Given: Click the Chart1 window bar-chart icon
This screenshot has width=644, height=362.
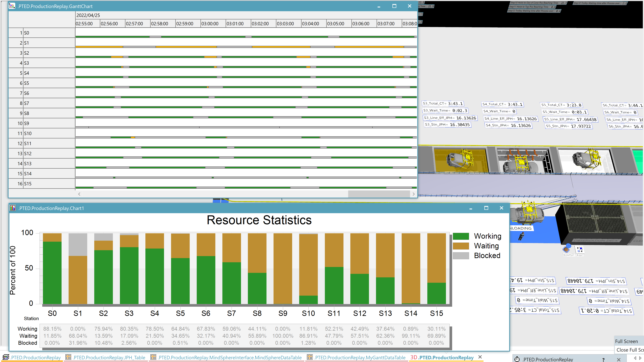Looking at the screenshot, I should (x=13, y=208).
